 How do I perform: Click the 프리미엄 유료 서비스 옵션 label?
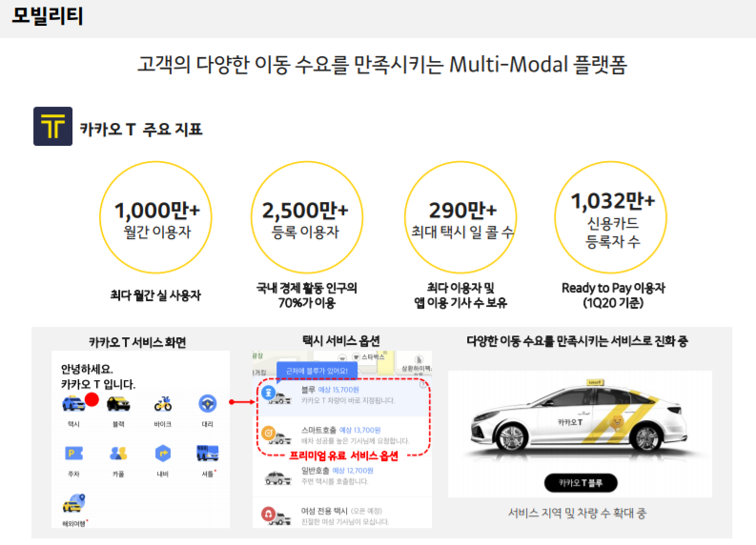pyautogui.click(x=343, y=455)
